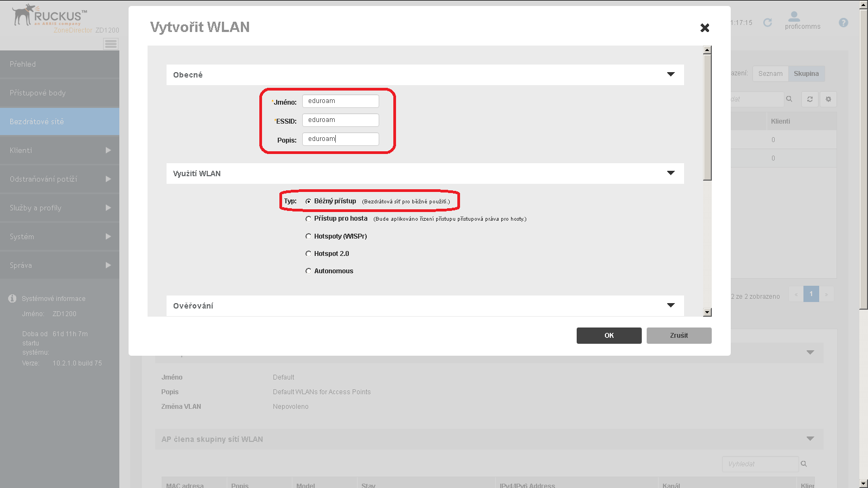Choose the Autonomous WLAN type

coord(308,271)
